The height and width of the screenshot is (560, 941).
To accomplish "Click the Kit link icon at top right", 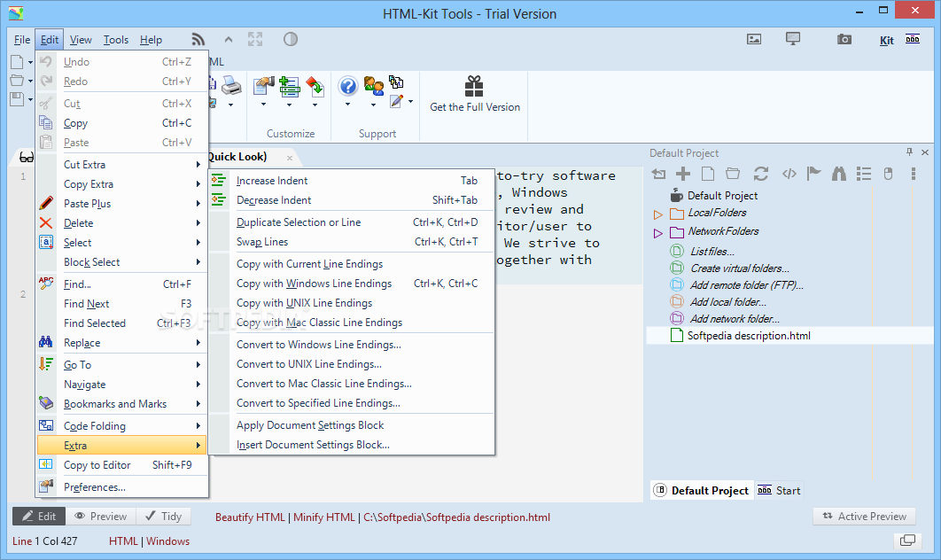I will click(x=886, y=40).
